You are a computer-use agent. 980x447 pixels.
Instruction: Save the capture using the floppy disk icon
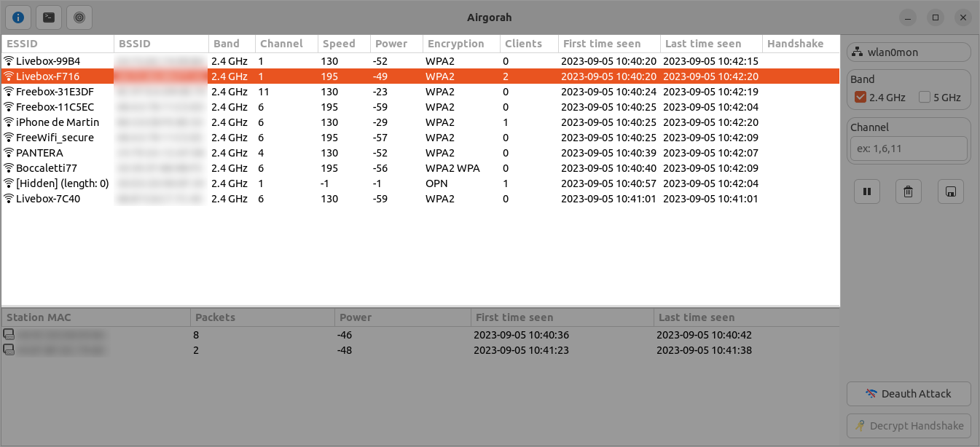[950, 191]
